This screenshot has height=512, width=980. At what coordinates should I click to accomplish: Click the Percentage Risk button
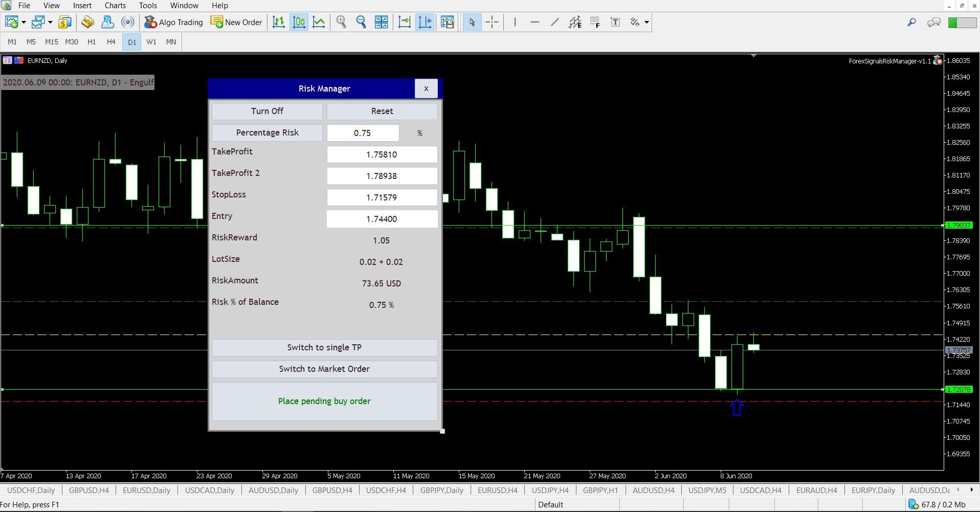tap(267, 132)
